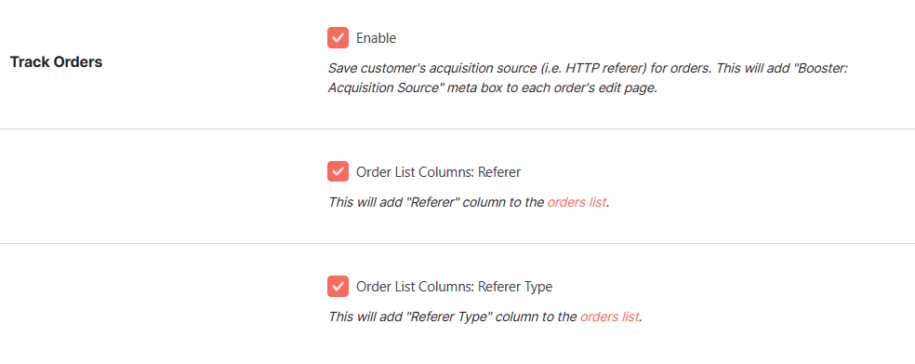
Task: Click "column to the" text before Referer orders link
Action: tap(501, 203)
